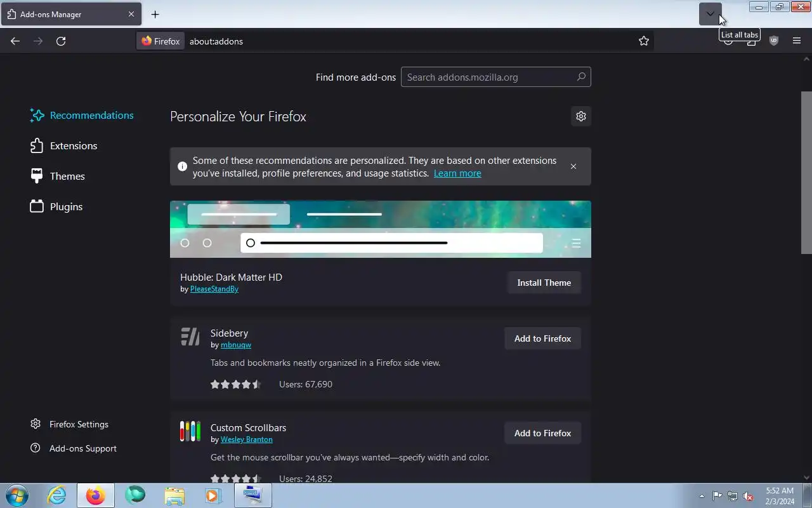Viewport: 812px width, 508px height.
Task: Open a new tab with plus button
Action: [x=155, y=14]
